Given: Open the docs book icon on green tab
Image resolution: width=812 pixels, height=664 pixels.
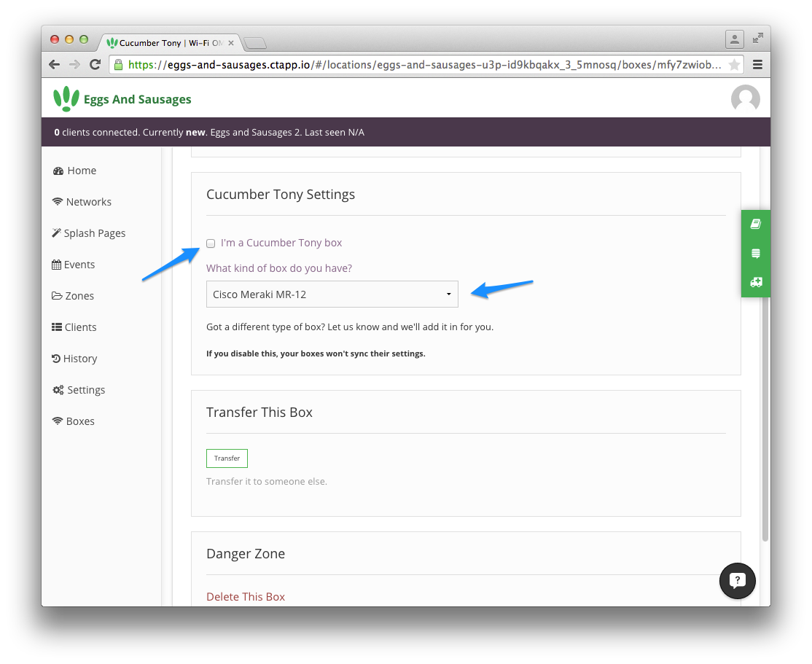Looking at the screenshot, I should point(756,224).
